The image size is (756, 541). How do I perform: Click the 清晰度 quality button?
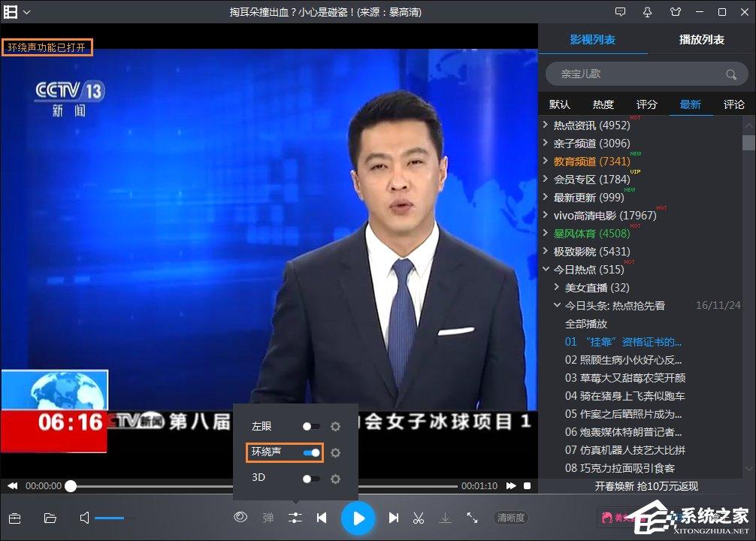[511, 518]
